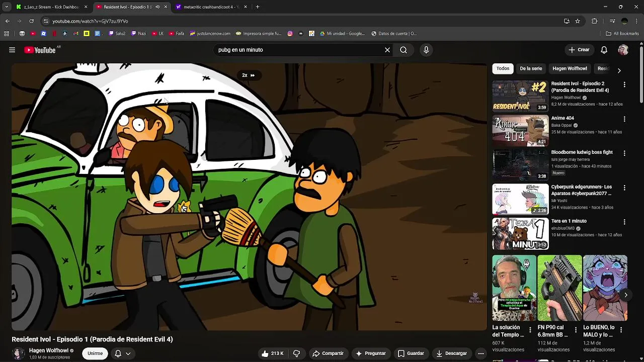This screenshot has height=362, width=644.
Task: Open options for Bloodborne ludwig boss fight
Action: click(624, 153)
